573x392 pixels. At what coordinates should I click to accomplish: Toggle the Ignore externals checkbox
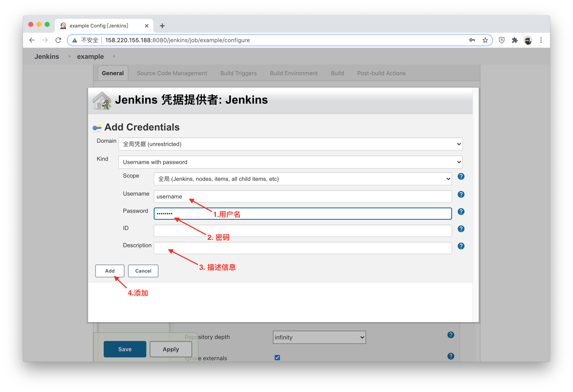point(277,358)
